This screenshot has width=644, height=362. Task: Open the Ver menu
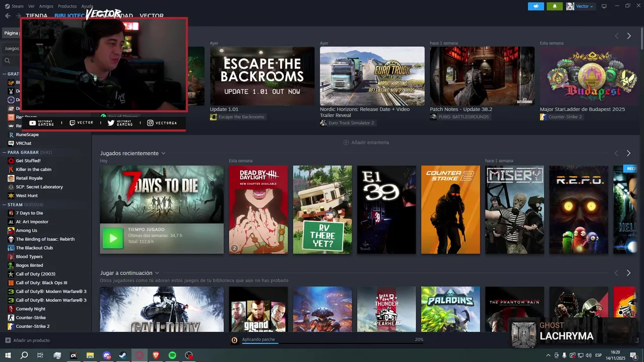(31, 6)
